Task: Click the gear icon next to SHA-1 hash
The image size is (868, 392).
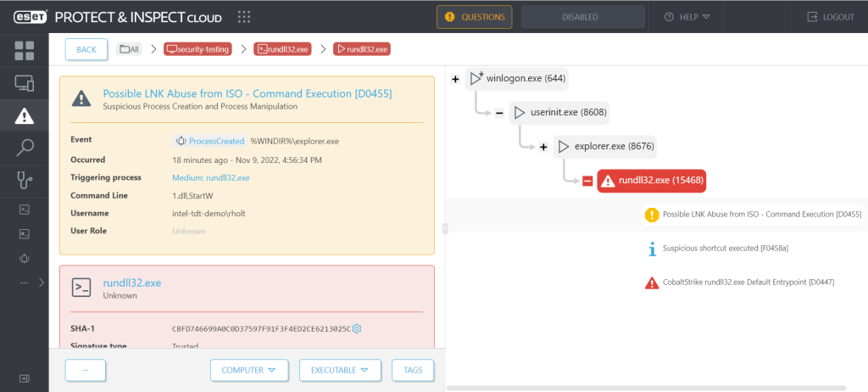Action: click(x=358, y=328)
